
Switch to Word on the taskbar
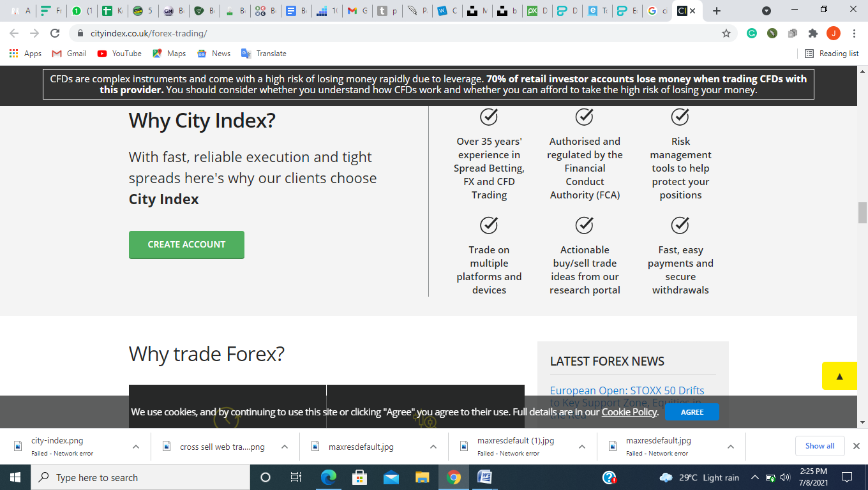pos(485,477)
